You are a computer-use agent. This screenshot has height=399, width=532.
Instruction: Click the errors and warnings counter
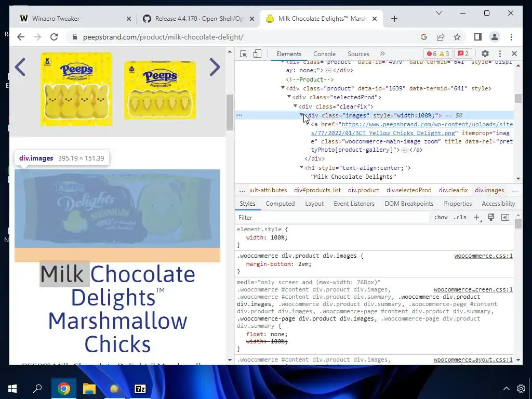(x=437, y=54)
